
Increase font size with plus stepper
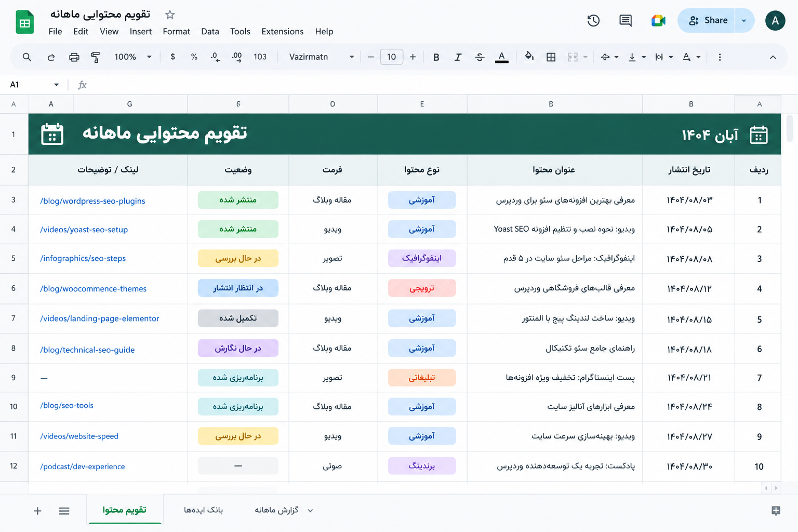click(x=413, y=57)
